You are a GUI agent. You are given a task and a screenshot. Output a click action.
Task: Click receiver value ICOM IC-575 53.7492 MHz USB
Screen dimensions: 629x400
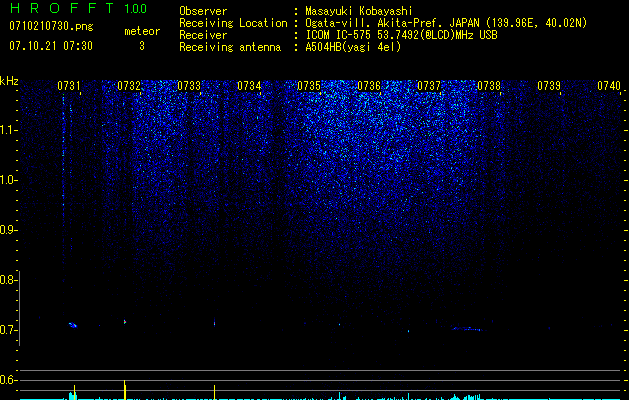[x=401, y=35]
